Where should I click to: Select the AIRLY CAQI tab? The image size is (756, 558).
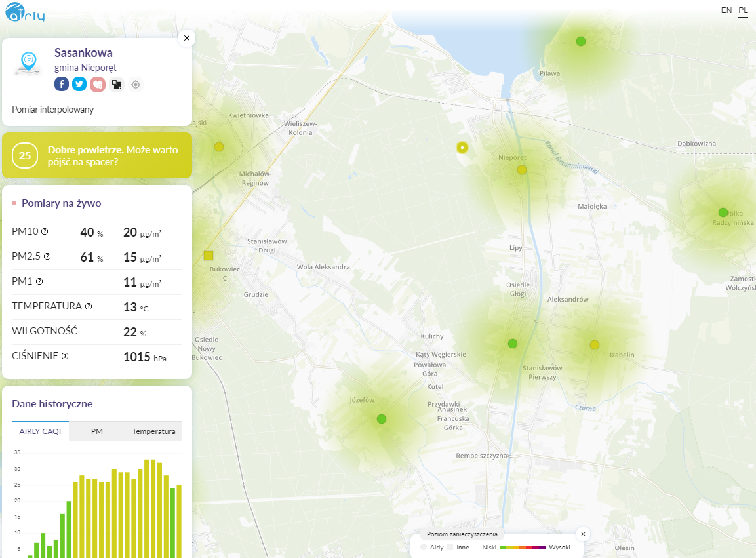pos(40,431)
